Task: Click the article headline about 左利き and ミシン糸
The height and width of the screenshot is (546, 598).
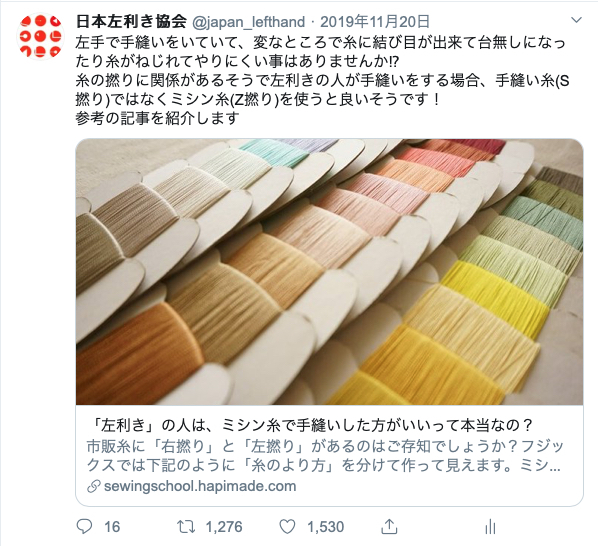Action: 312,425
